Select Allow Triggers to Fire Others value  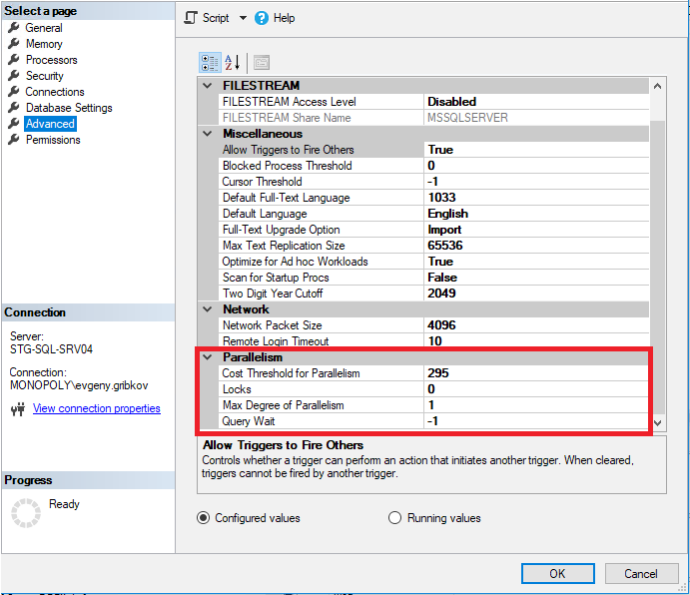point(536,150)
